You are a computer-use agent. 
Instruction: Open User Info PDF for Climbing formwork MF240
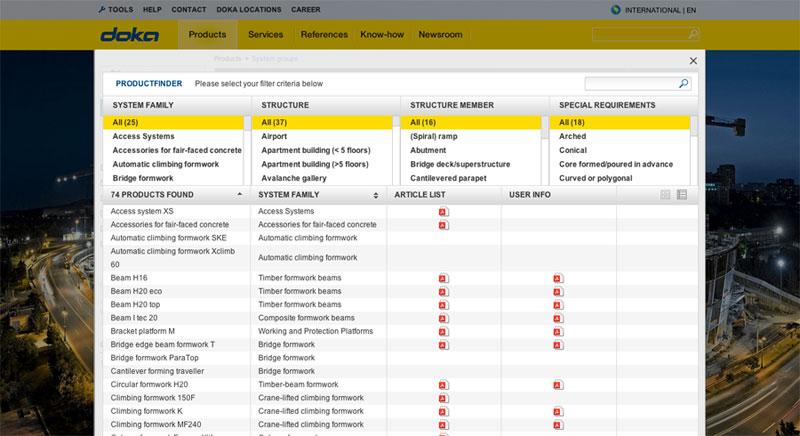(x=558, y=425)
